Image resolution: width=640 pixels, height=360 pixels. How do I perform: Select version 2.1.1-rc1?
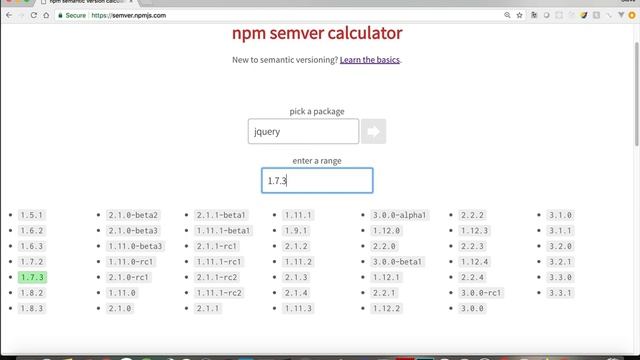(217, 246)
